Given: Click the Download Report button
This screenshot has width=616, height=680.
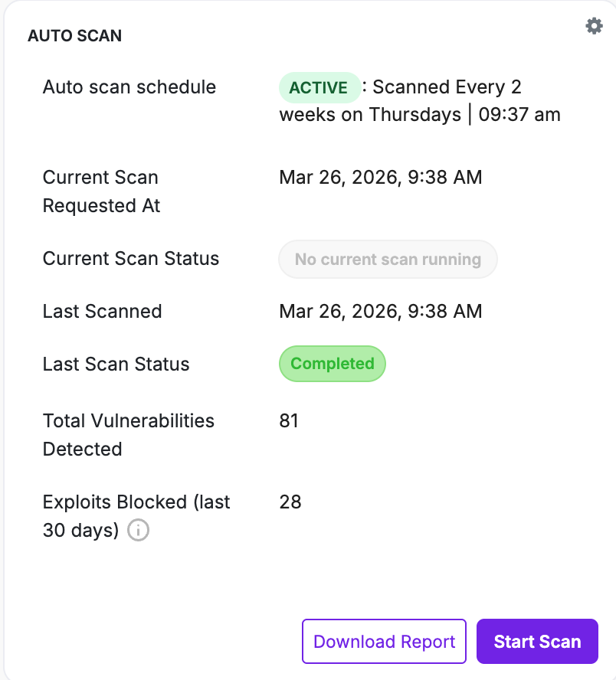Looking at the screenshot, I should pos(384,641).
